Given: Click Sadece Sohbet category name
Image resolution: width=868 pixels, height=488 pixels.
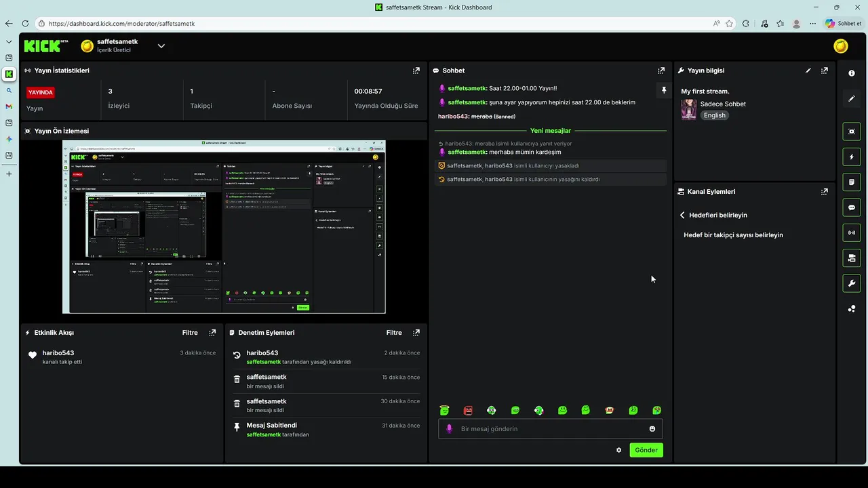Looking at the screenshot, I should (723, 104).
